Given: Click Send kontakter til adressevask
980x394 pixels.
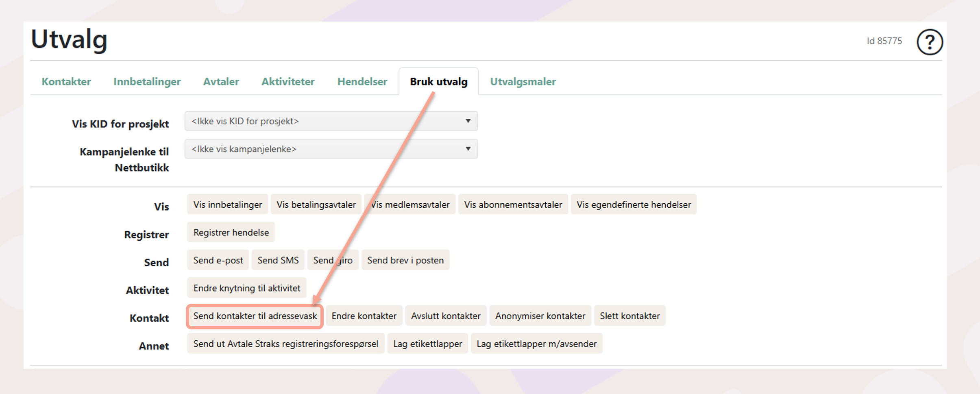Looking at the screenshot, I should pyautogui.click(x=255, y=316).
